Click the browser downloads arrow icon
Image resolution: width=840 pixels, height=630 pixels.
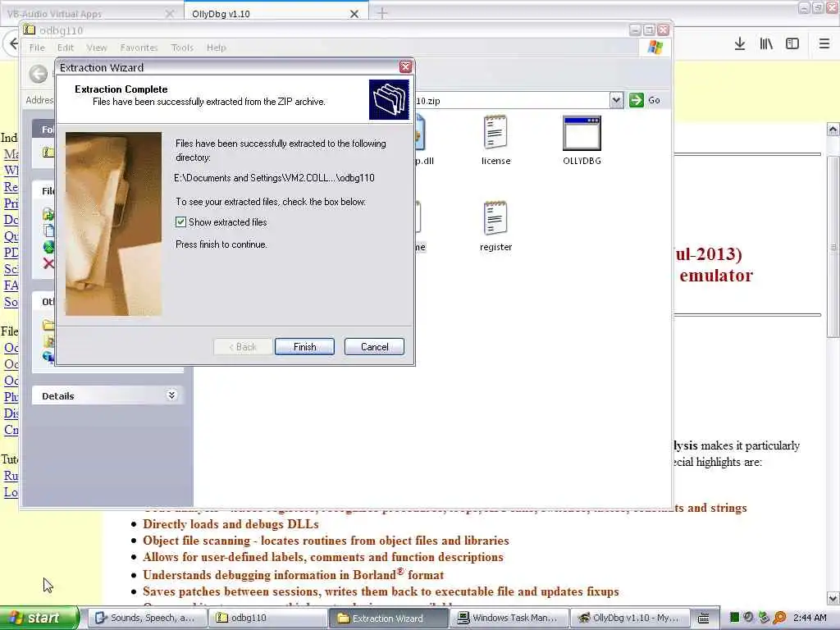pos(740,44)
